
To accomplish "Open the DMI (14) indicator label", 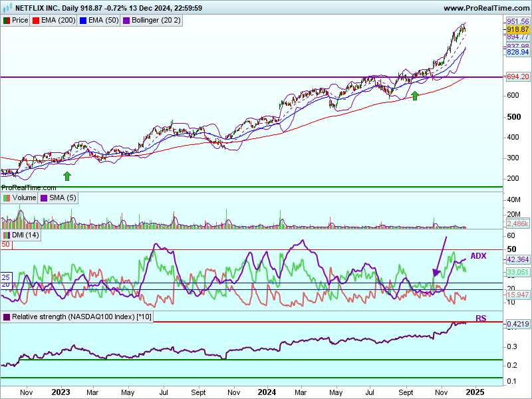I will [21, 235].
